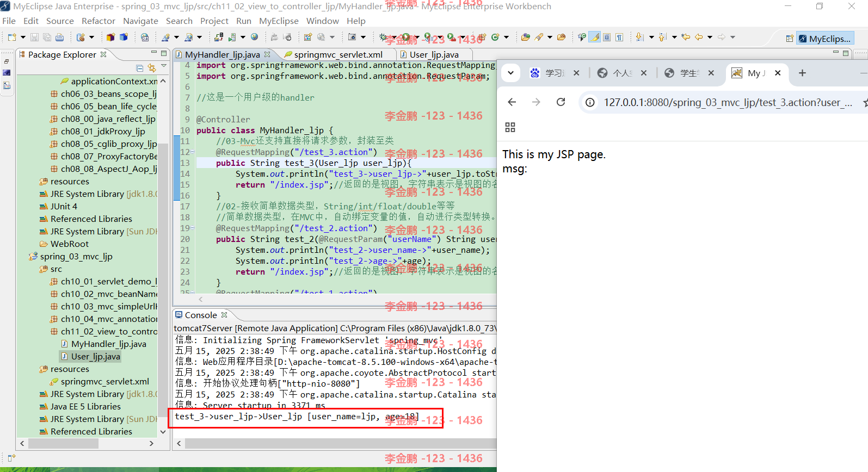Open the Next Annotation dropdown arrow

[651, 38]
